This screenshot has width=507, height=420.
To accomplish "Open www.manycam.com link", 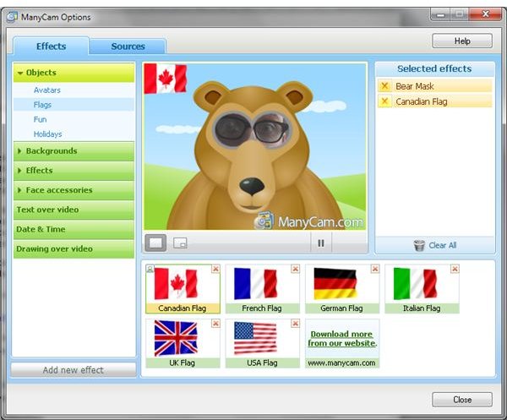I will (x=341, y=363).
